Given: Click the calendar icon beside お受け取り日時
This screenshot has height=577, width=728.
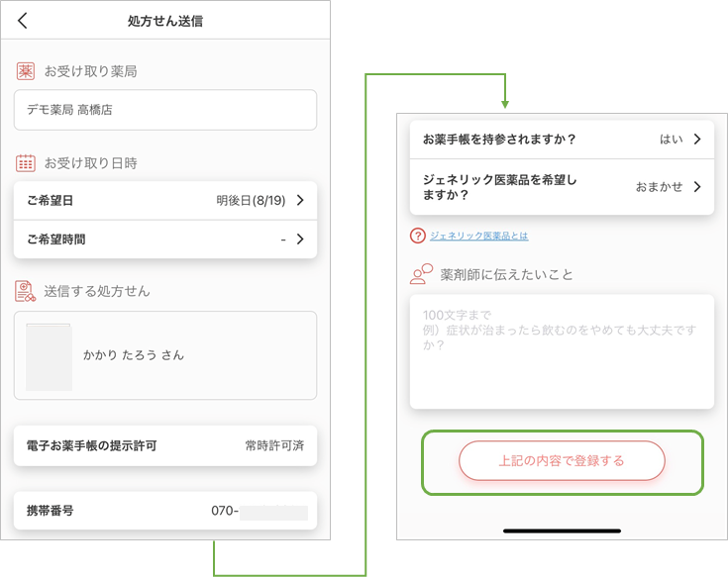Looking at the screenshot, I should pyautogui.click(x=26, y=163).
